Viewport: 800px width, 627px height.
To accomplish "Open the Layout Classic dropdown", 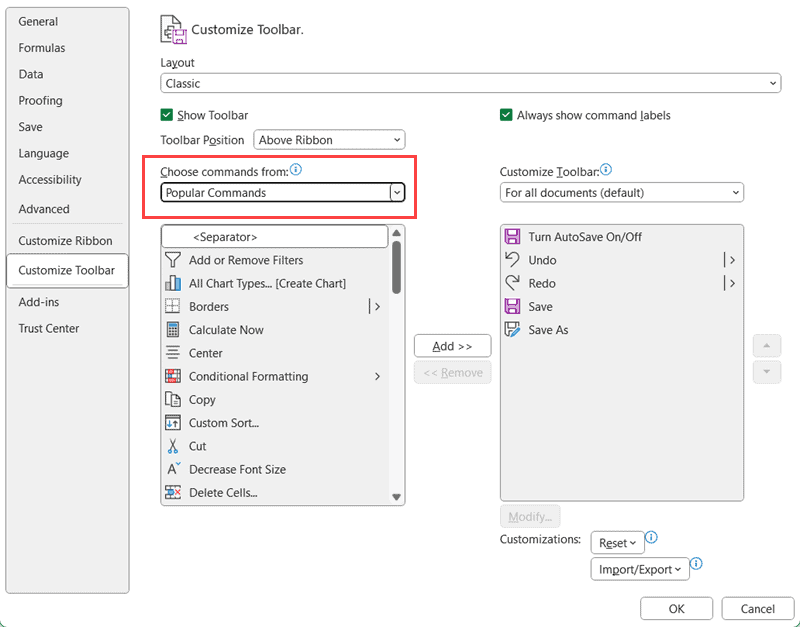I will [470, 84].
